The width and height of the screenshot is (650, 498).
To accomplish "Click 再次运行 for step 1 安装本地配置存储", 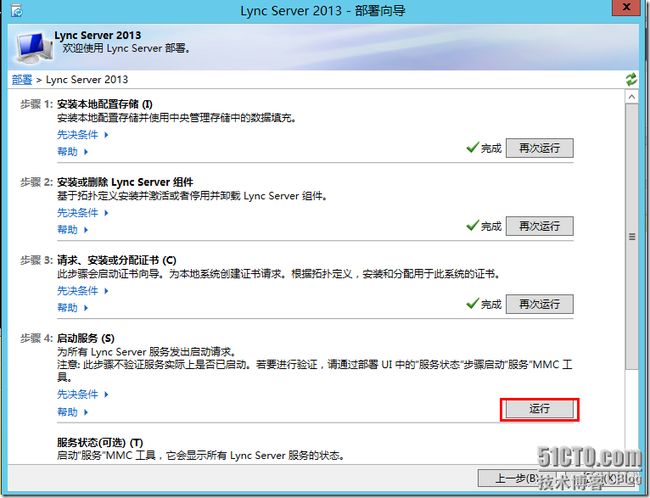I will pos(539,148).
